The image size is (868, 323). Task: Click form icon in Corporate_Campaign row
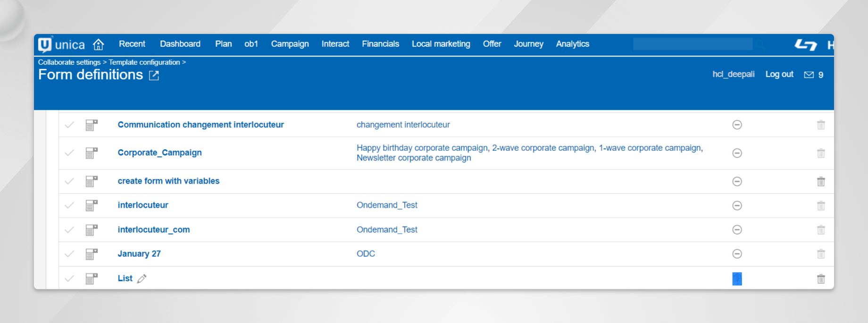click(92, 153)
